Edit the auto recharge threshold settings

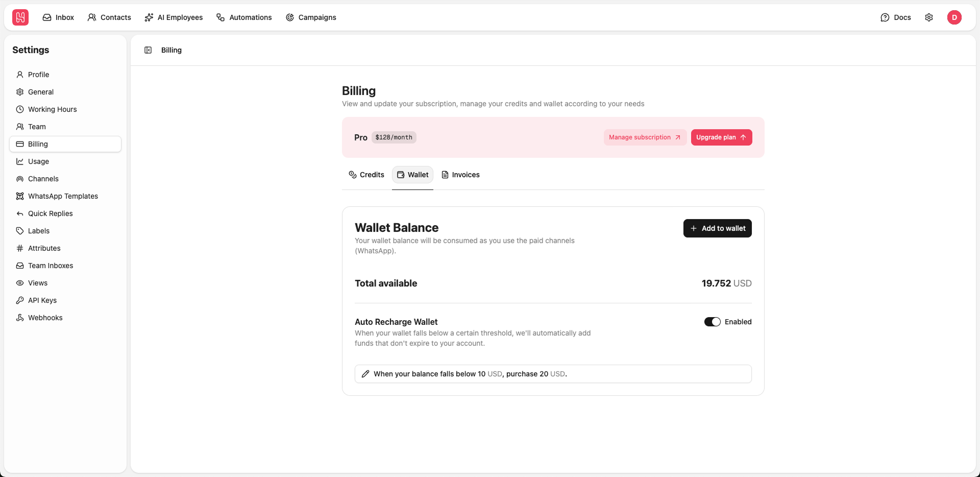365,373
